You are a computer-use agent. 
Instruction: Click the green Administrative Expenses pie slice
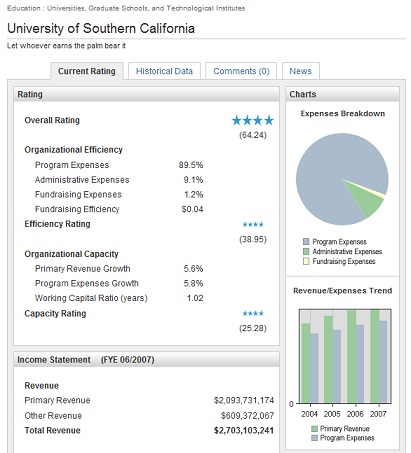(x=367, y=200)
